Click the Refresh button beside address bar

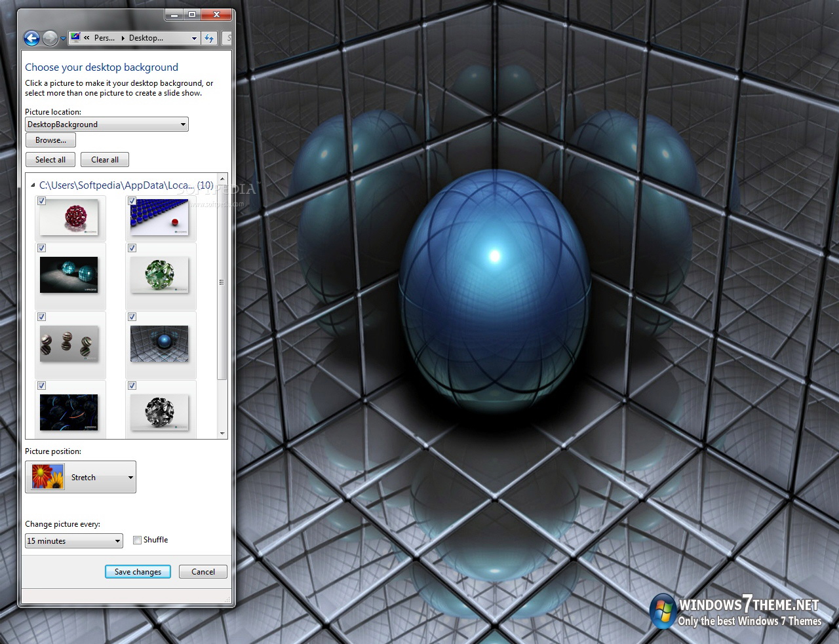tap(209, 39)
